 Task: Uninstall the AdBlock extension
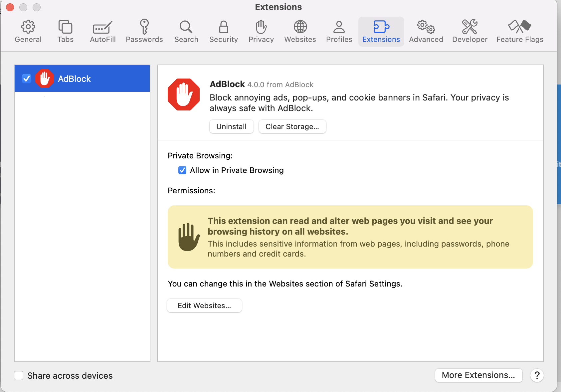[x=232, y=126]
